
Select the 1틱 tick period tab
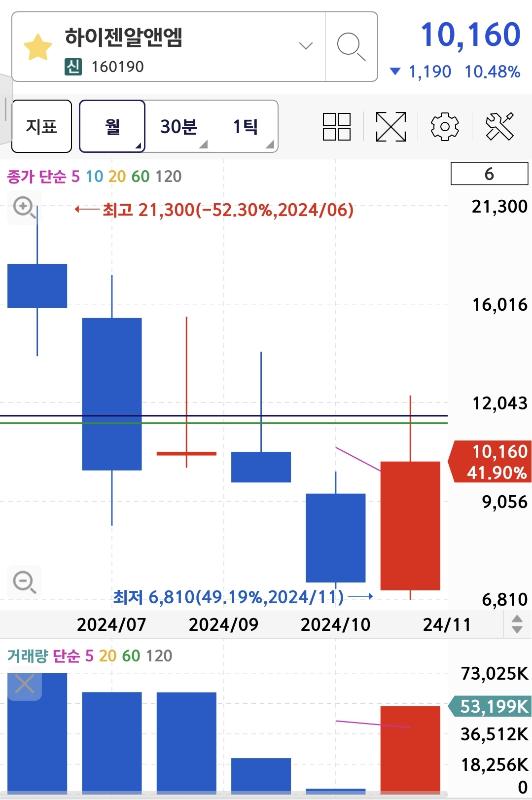pyautogui.click(x=245, y=126)
